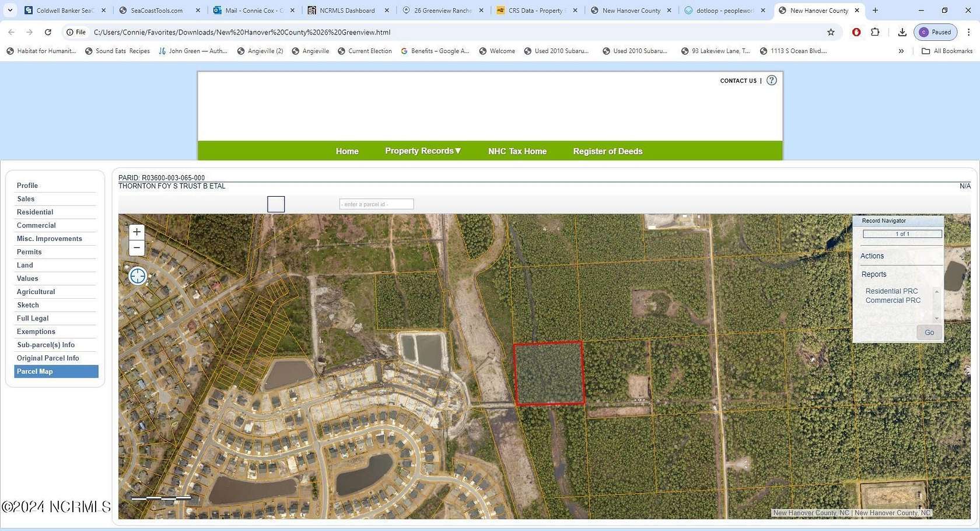The height and width of the screenshot is (531, 980).
Task: Click the Paused profile button
Action: [x=936, y=32]
